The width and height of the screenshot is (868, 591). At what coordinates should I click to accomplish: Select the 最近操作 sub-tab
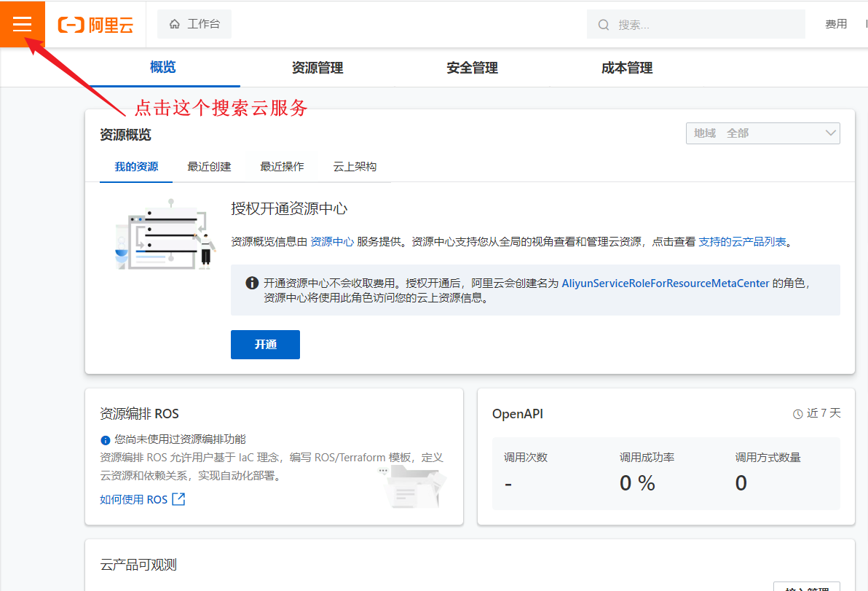pyautogui.click(x=282, y=167)
